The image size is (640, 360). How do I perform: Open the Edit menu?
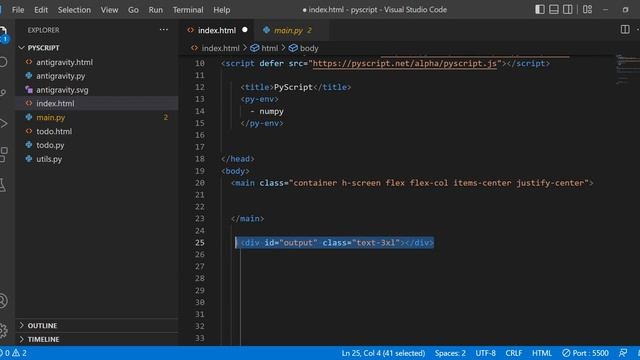click(x=41, y=9)
